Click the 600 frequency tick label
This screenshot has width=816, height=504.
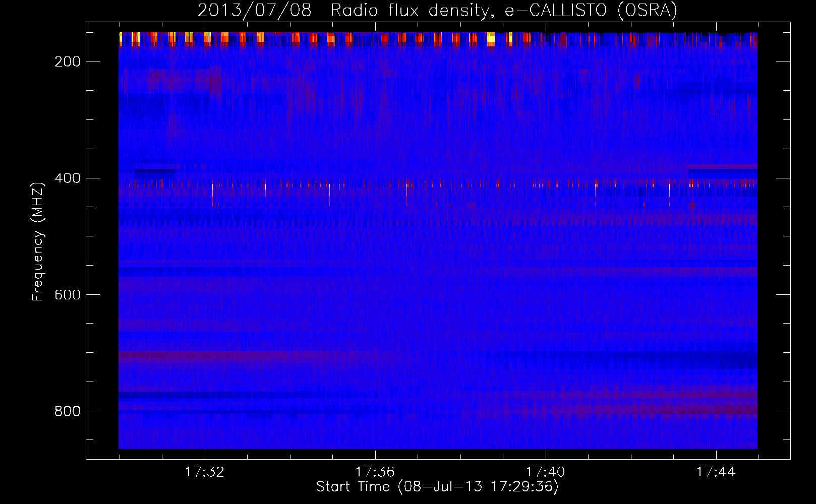(68, 295)
